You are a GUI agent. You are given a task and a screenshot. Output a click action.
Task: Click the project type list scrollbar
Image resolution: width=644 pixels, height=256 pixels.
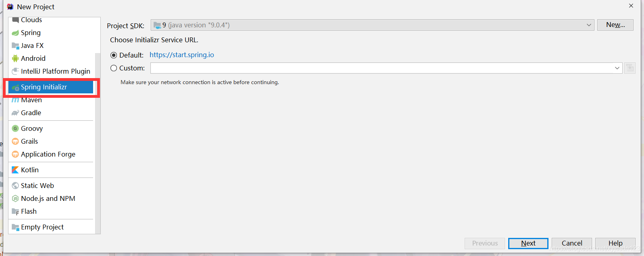[98, 143]
